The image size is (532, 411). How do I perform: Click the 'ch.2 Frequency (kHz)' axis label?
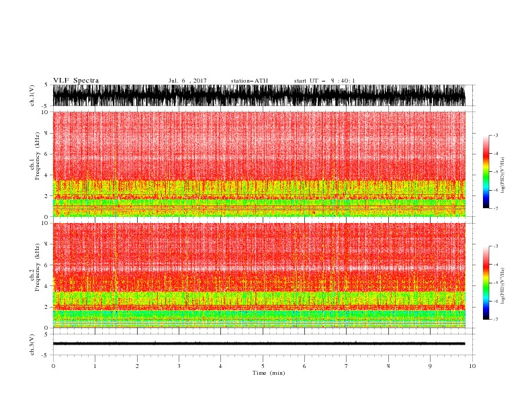[35, 267]
